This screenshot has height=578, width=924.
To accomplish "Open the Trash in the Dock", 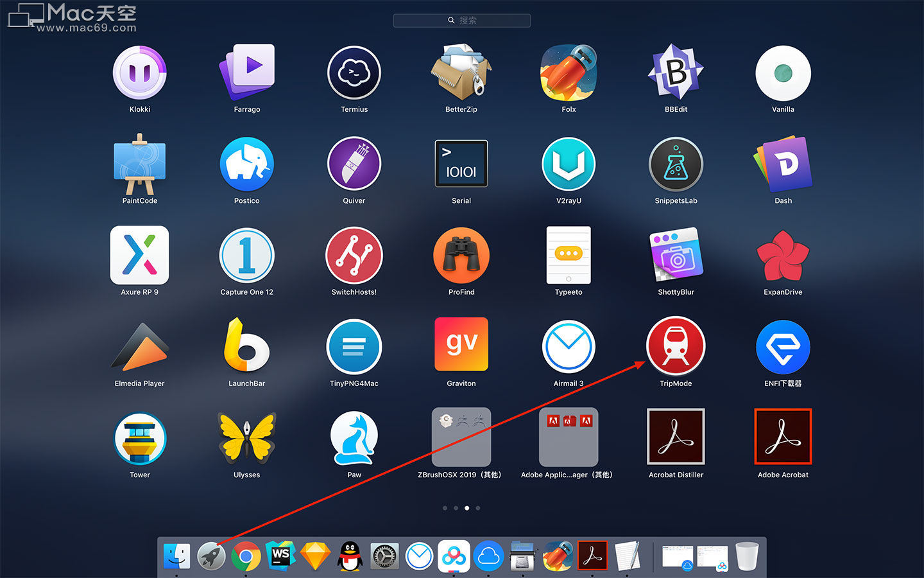I will tap(747, 556).
